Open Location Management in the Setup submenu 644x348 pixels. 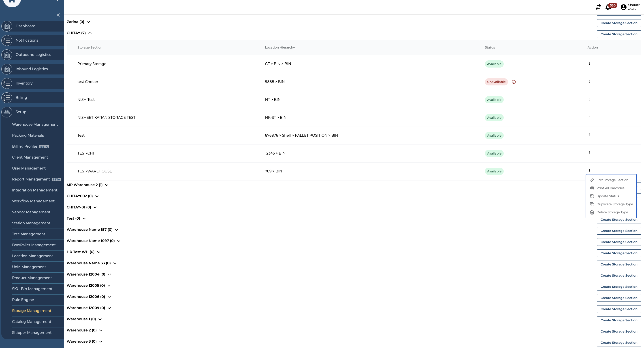coord(32,256)
